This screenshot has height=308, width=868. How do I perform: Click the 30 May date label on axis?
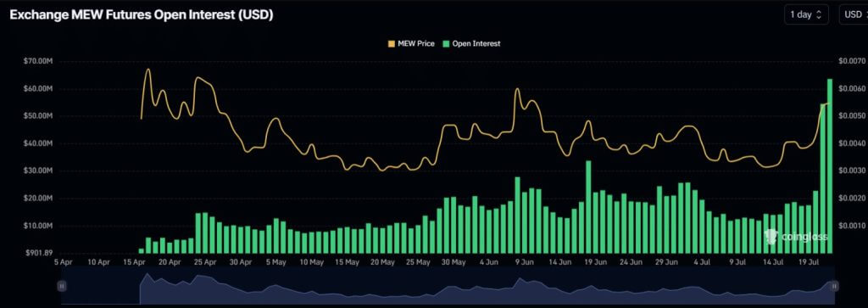454,262
